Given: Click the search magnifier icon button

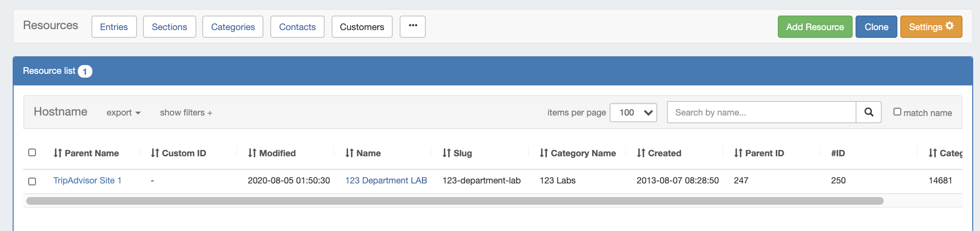Looking at the screenshot, I should (869, 112).
